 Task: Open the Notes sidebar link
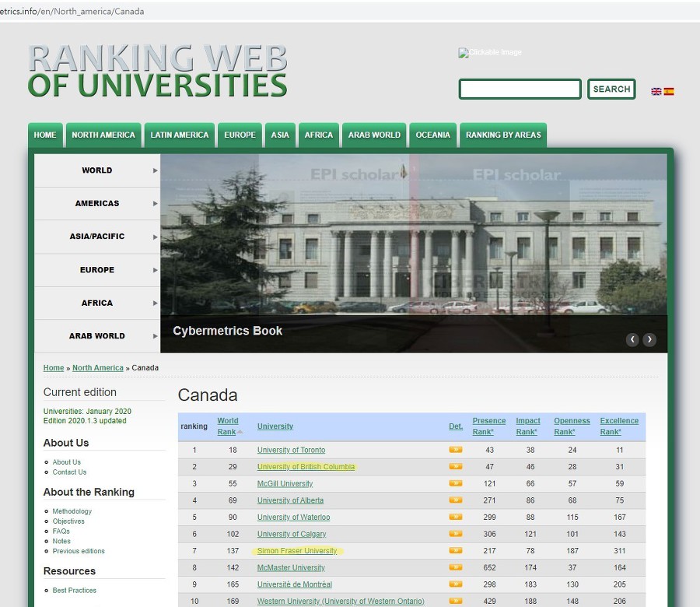61,541
